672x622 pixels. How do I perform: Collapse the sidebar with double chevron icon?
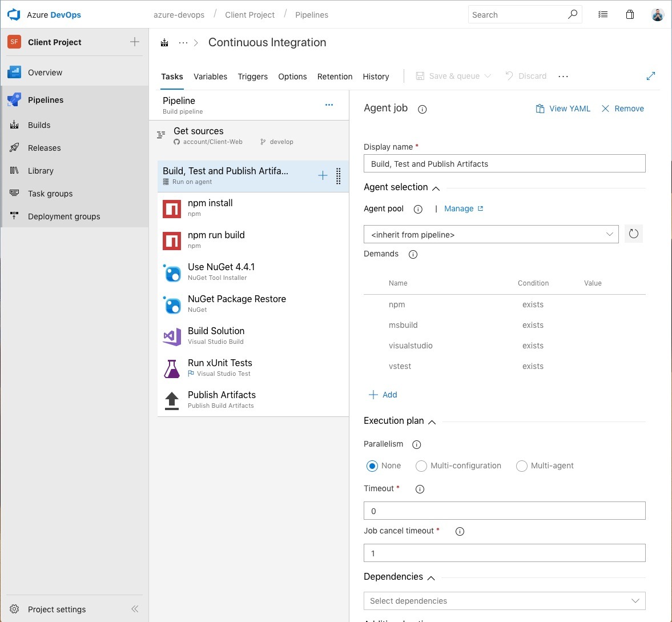[x=135, y=609]
